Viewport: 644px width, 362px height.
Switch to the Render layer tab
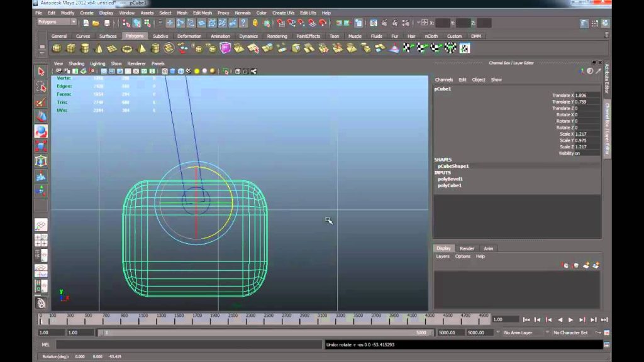467,248
